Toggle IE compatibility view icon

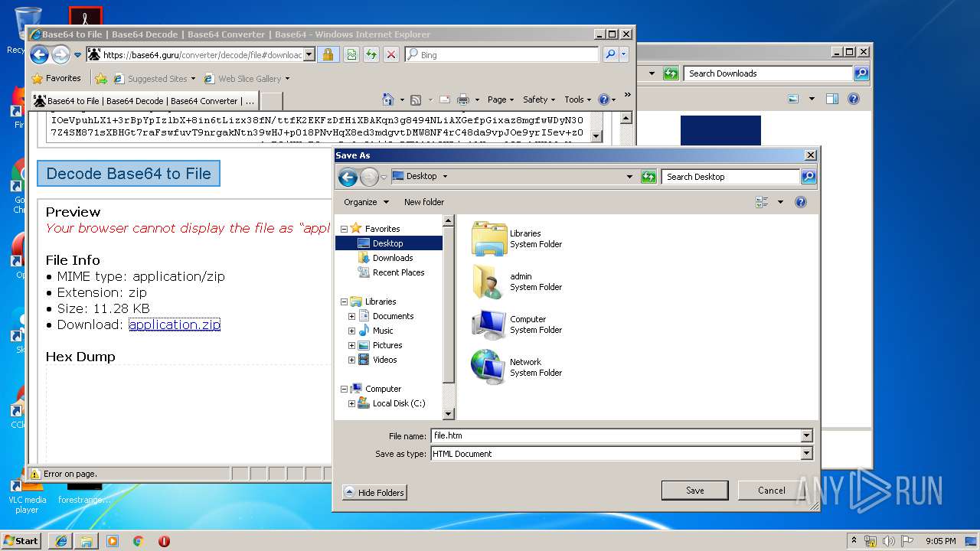pos(351,55)
